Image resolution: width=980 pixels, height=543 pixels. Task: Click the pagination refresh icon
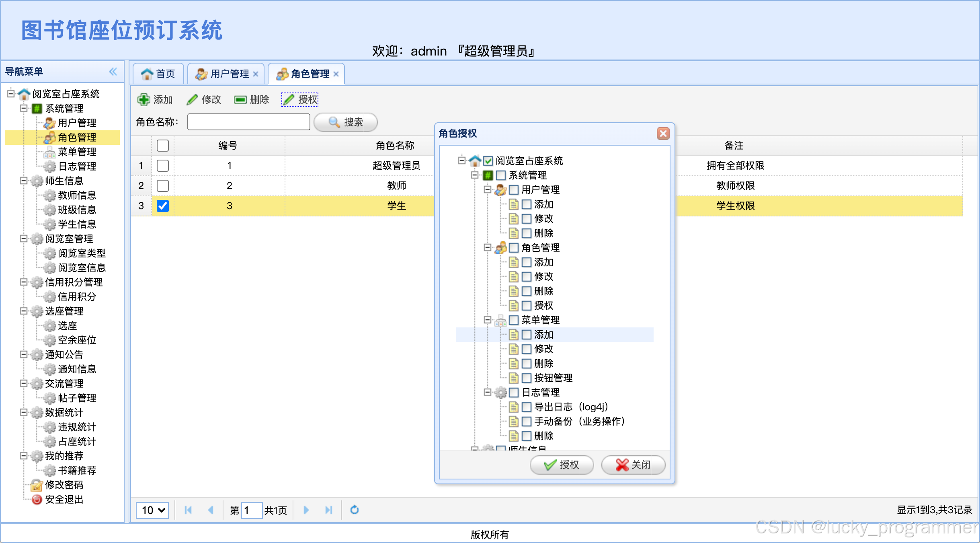[x=354, y=510]
